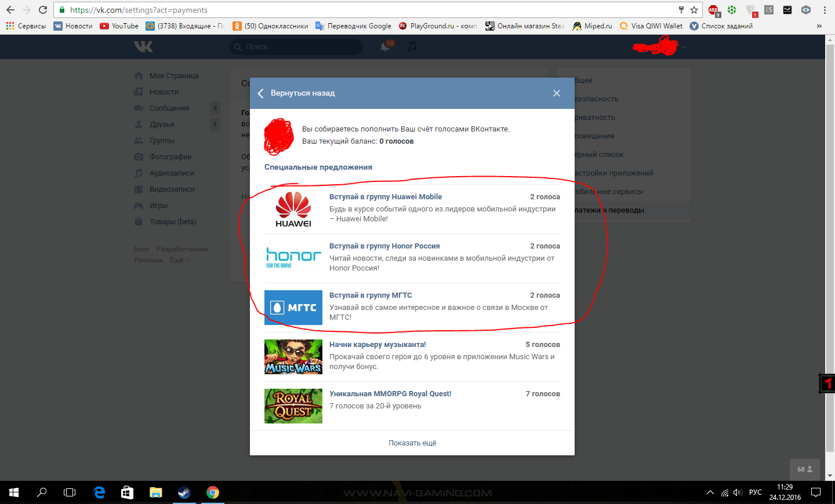Screen dimensions: 835x504
Task: Click the Начни карьеру музыканта! link
Action: coord(377,345)
